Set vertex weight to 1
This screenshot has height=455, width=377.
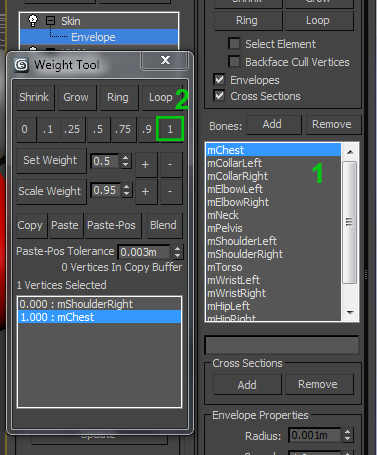coord(170,129)
